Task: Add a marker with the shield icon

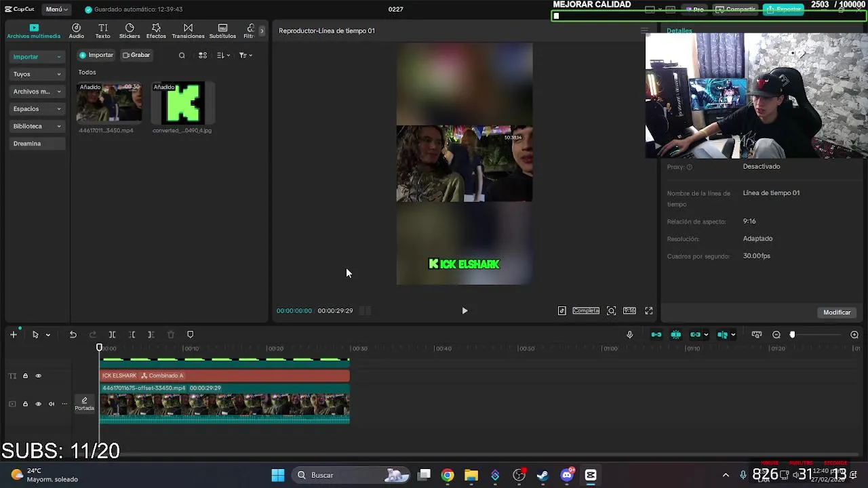Action: (190, 335)
